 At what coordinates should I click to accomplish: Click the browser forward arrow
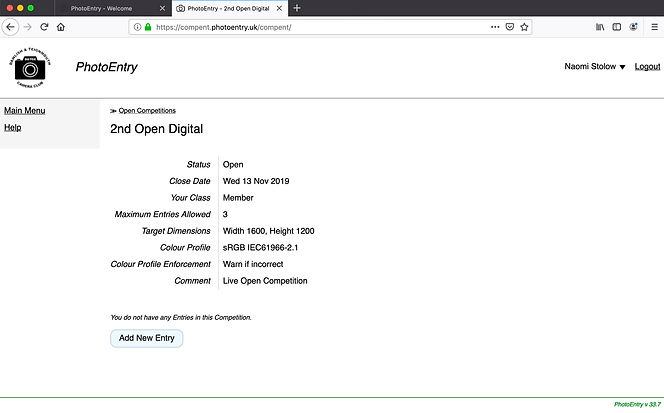coord(28,27)
